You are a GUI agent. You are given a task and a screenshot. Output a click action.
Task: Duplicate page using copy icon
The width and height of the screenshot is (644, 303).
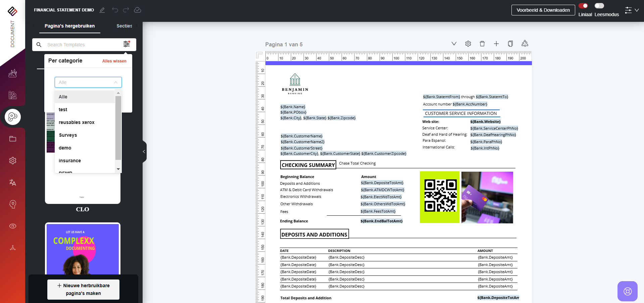click(x=510, y=44)
